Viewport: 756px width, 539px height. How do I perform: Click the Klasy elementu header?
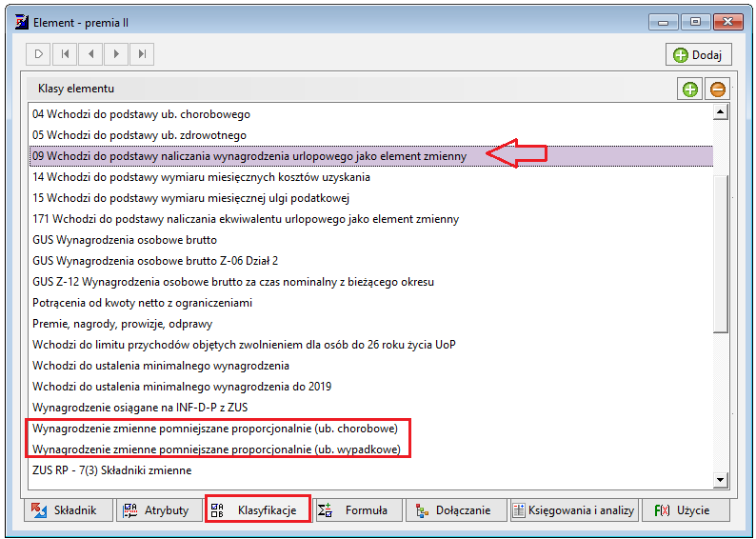pyautogui.click(x=76, y=89)
